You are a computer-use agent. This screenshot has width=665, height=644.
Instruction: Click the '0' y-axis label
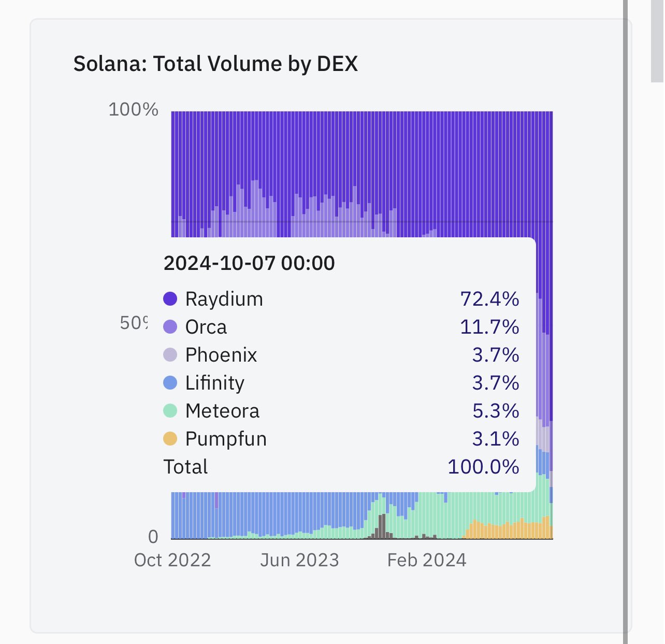click(153, 537)
